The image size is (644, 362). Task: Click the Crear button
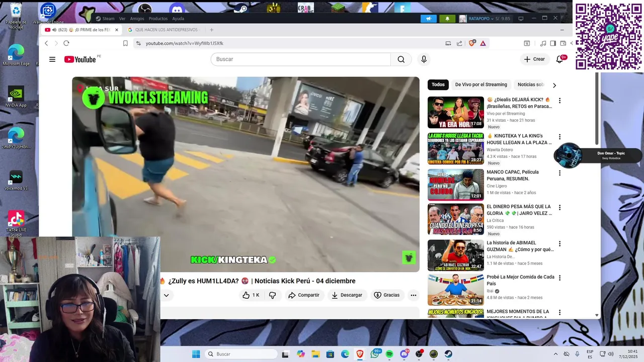point(534,59)
